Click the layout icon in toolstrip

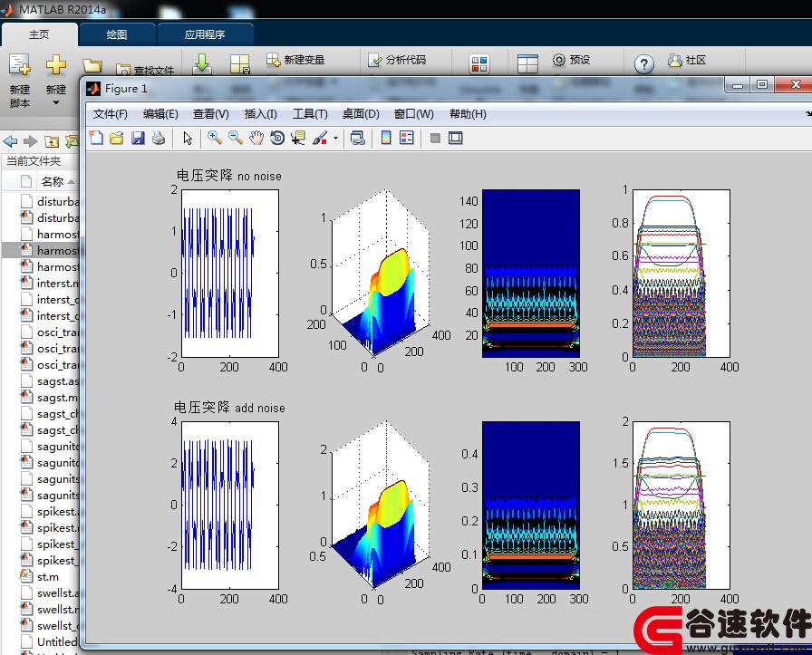tap(527, 64)
